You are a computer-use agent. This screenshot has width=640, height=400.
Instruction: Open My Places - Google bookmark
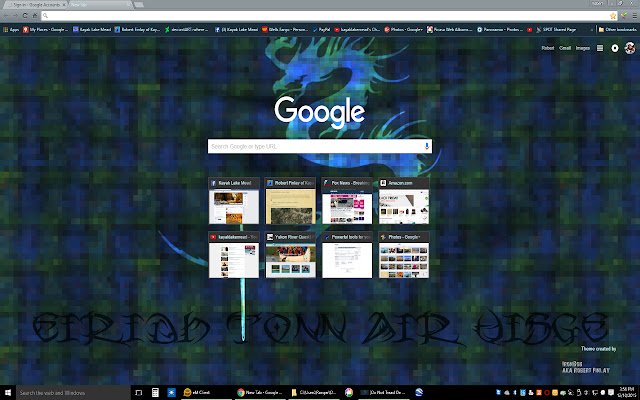[x=45, y=29]
